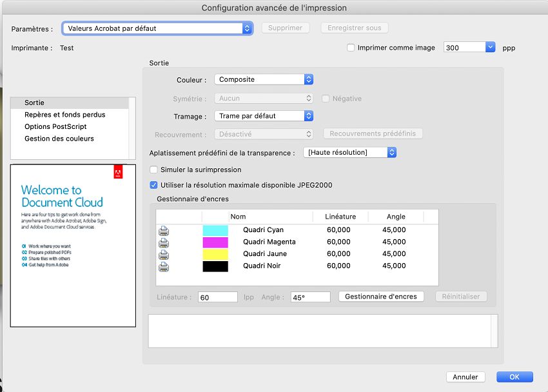Open the Tramage dropdown

coord(308,116)
